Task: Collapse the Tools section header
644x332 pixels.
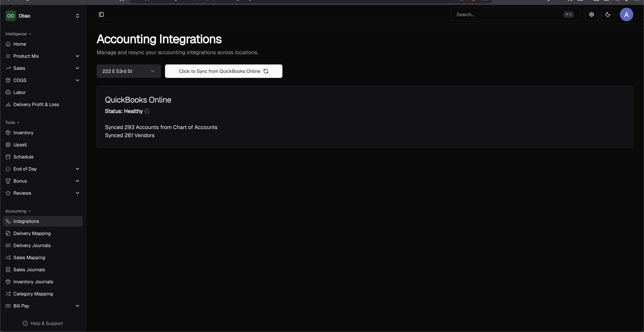Action: (x=13, y=122)
